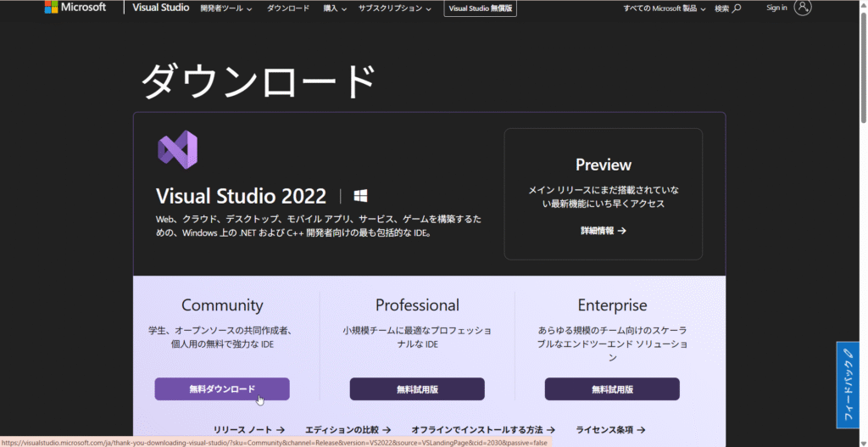Expand the 購入 dropdown menu
The image size is (868, 447).
[335, 8]
